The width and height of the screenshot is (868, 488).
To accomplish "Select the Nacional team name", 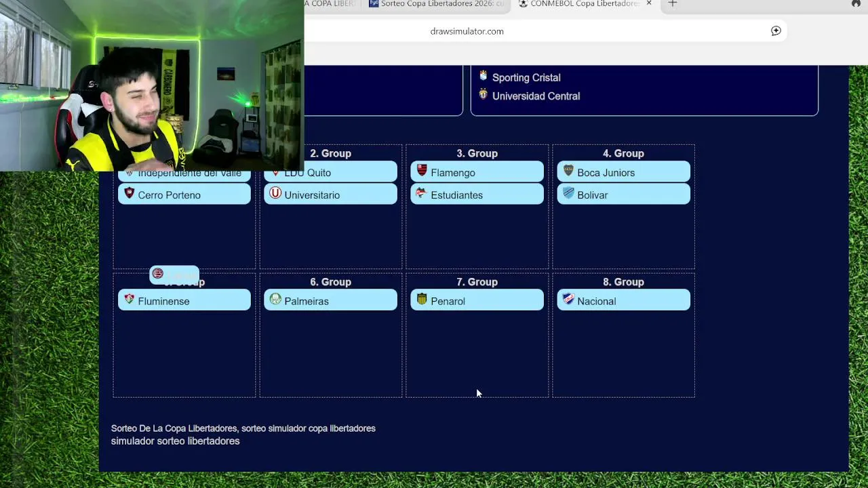I will coord(596,302).
